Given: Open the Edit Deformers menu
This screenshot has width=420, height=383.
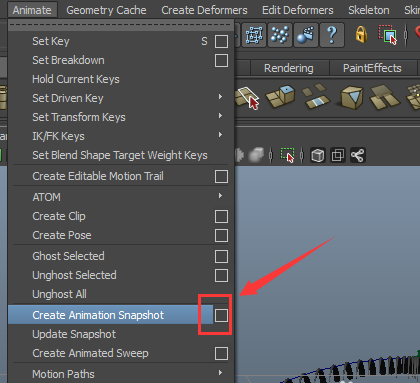Looking at the screenshot, I should tap(298, 10).
